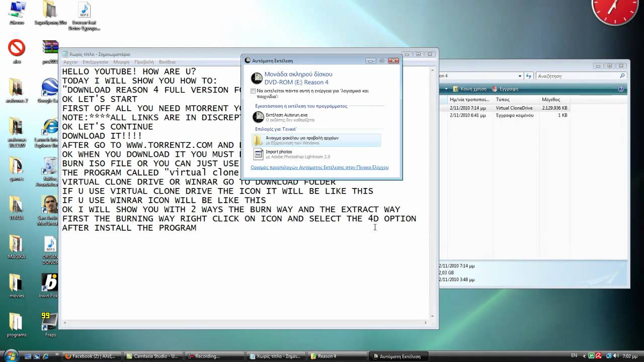Click Show Desktop quick launch icon

pyautogui.click(x=28, y=356)
